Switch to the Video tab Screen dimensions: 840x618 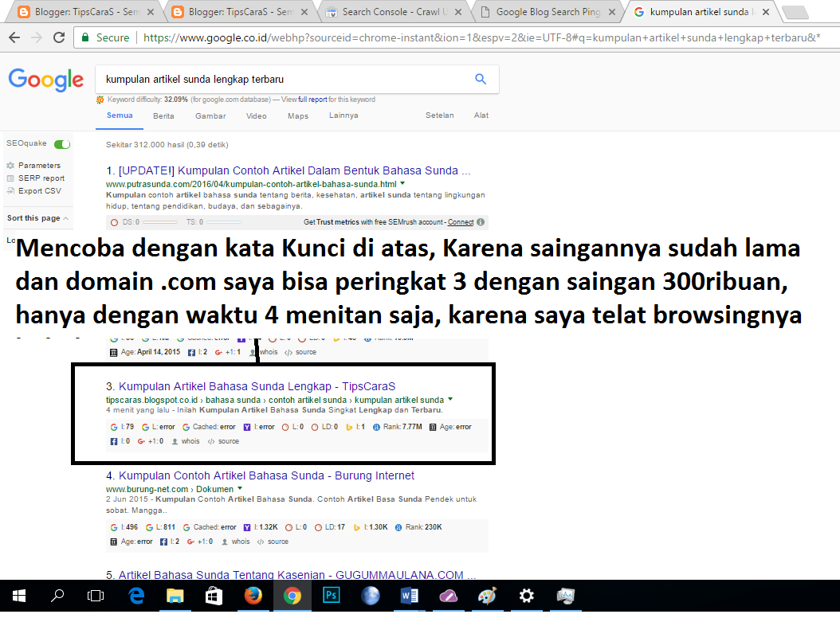(256, 115)
